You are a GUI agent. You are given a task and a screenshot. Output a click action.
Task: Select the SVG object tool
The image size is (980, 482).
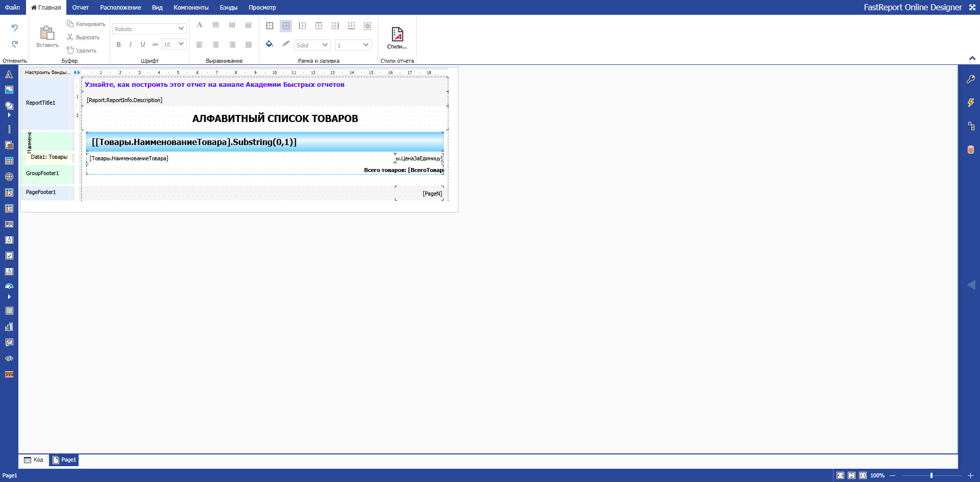pyautogui.click(x=9, y=374)
